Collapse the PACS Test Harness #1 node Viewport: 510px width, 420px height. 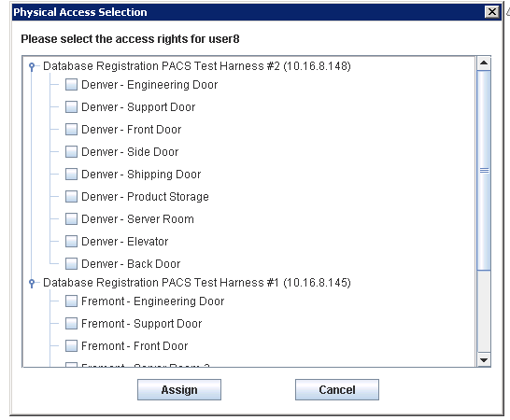[32, 283]
